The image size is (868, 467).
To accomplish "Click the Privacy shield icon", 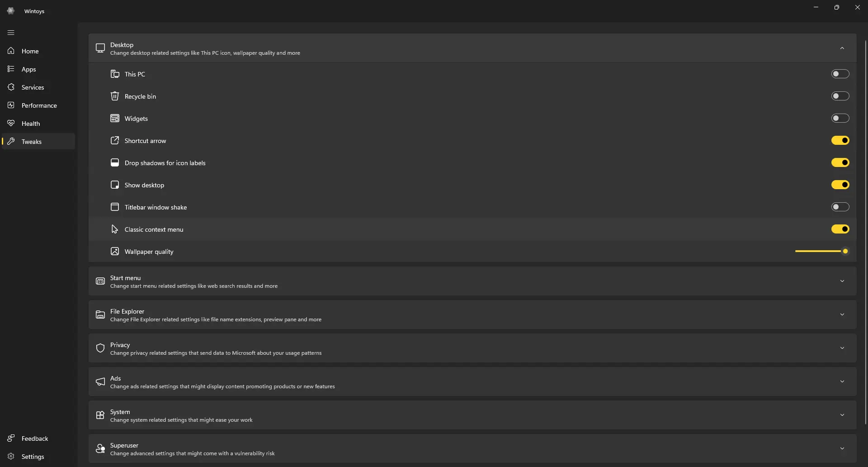I will [x=100, y=348].
